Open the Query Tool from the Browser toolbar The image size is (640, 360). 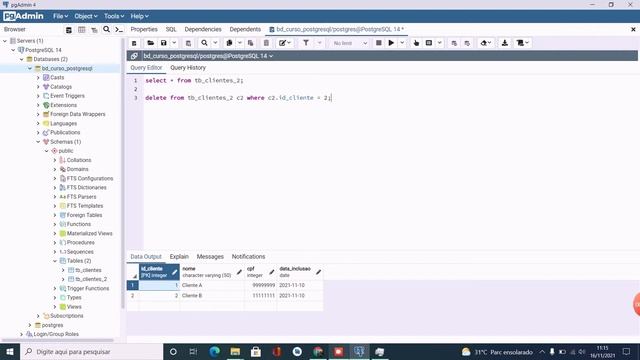(69, 30)
